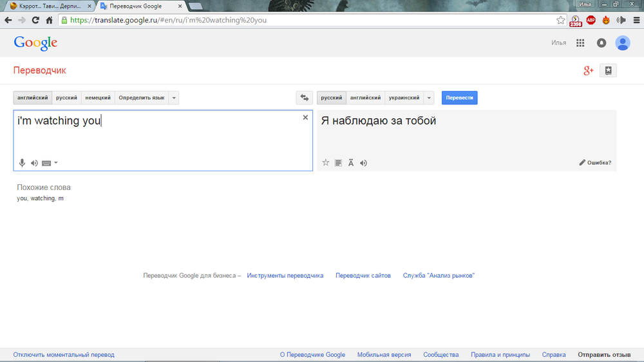Open the extension with the 2356 badge
This screenshot has width=644, height=362.
pyautogui.click(x=576, y=21)
